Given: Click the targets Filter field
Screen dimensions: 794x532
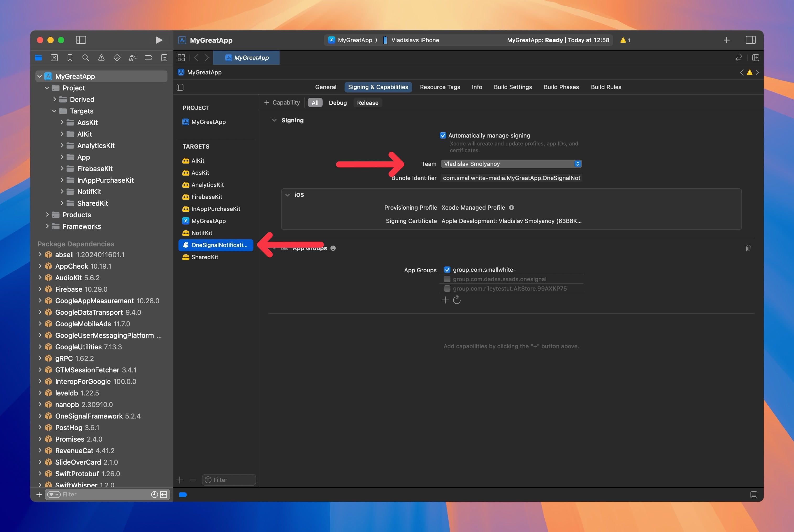Looking at the screenshot, I should (229, 480).
